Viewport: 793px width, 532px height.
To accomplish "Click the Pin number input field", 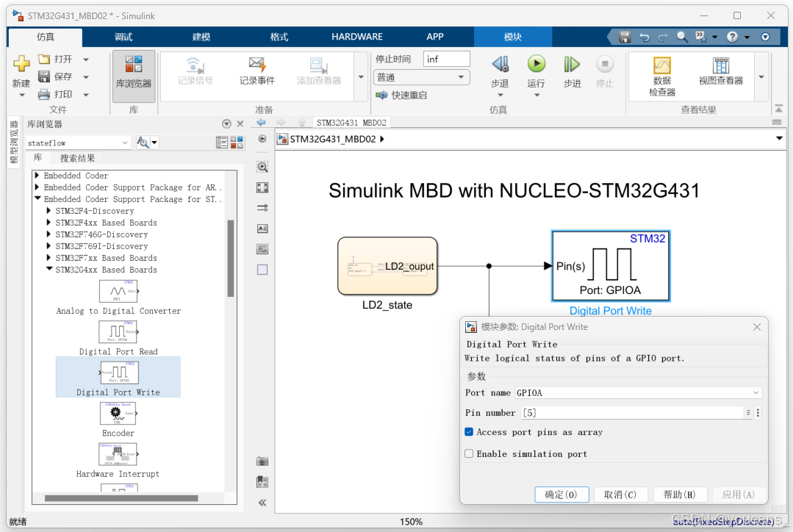I will [x=632, y=413].
